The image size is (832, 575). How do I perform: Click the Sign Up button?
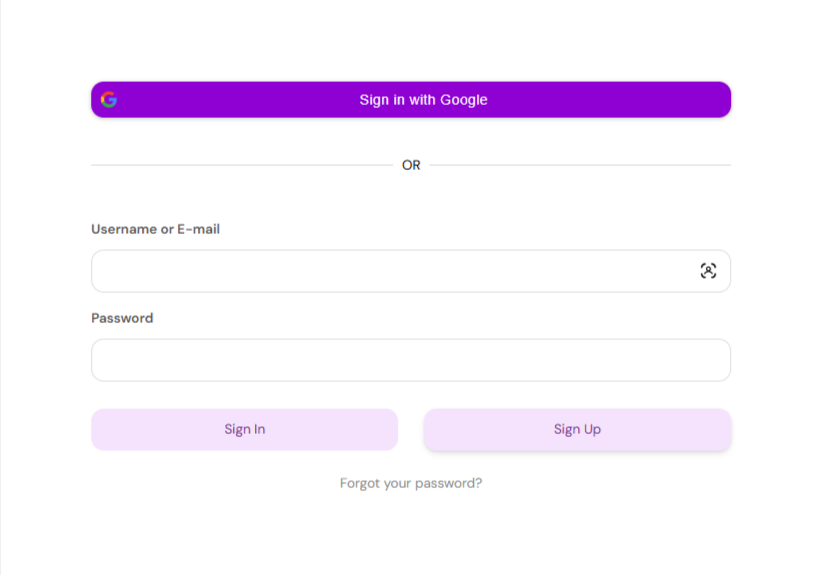pos(577,429)
